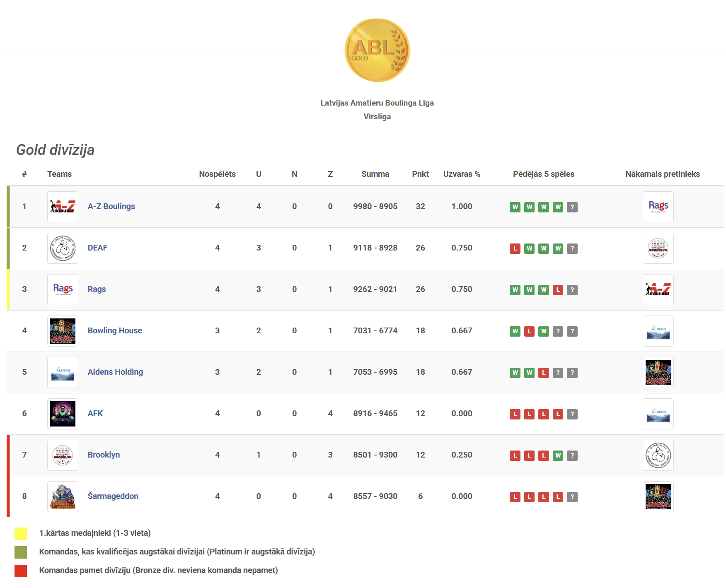Click the yellow medalists legend swatch
This screenshot has height=588, width=726.
[x=21, y=533]
